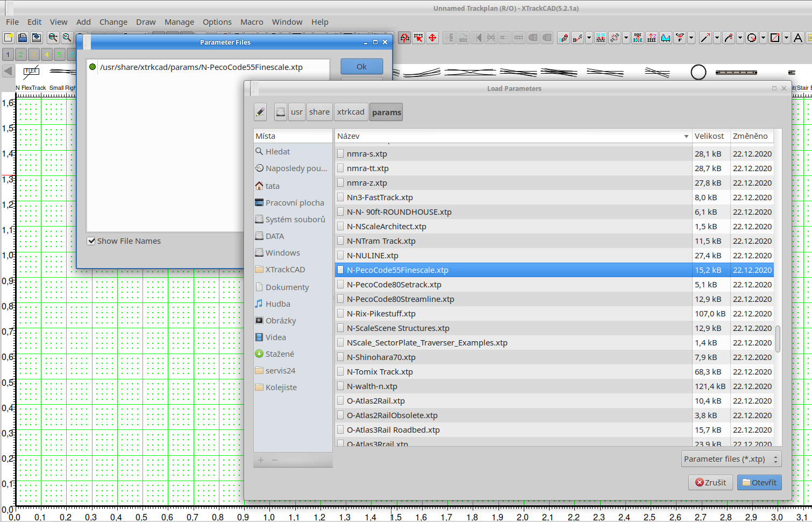
Task: Toggle Show File Names checkbox
Action: tap(91, 241)
